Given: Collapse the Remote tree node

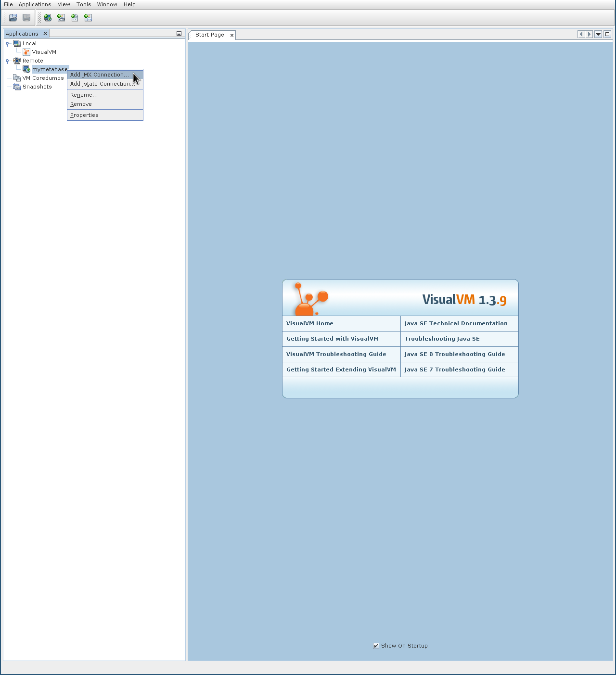Looking at the screenshot, I should [x=7, y=61].
